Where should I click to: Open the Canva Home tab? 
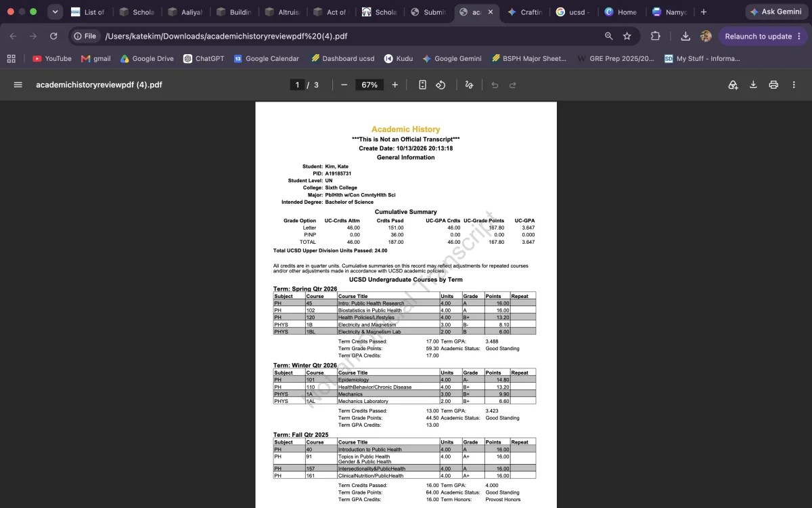coord(621,12)
